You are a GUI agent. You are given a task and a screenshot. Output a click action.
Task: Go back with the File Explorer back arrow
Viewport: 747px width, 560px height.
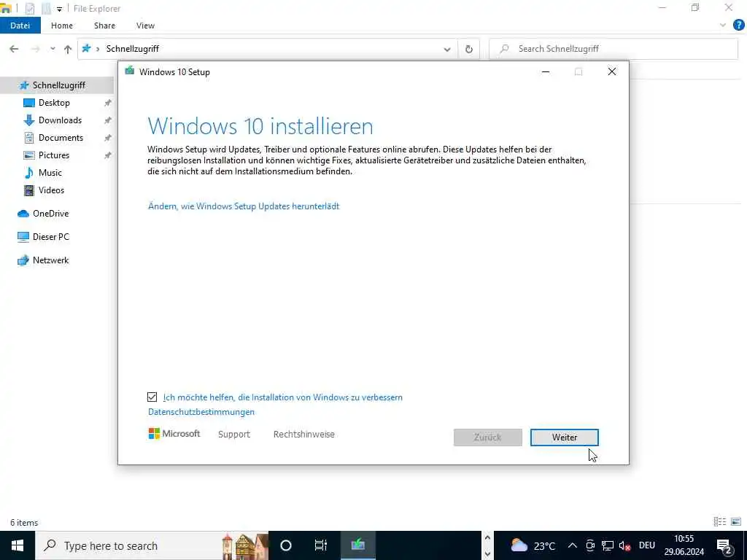14,49
